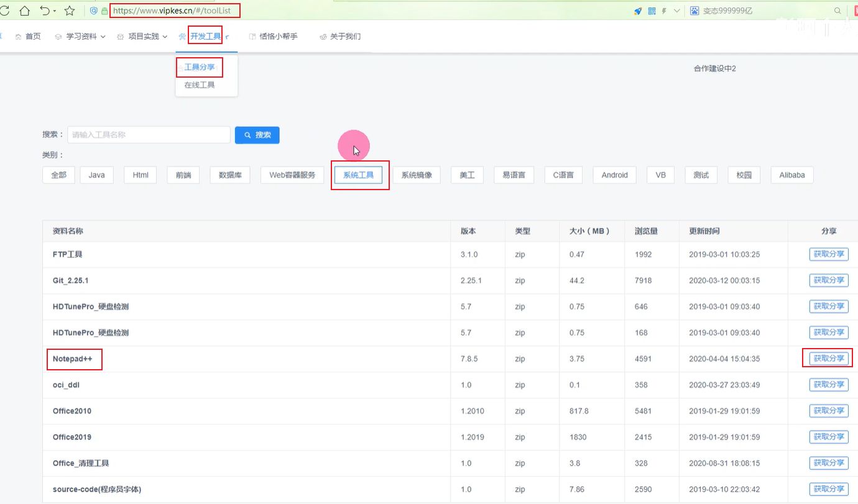Select 在线工具 from the dropdown menu
The height and width of the screenshot is (504, 858).
tap(200, 85)
